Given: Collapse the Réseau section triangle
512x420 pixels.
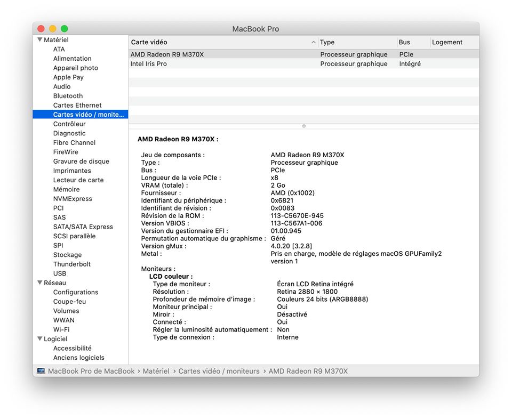Looking at the screenshot, I should tap(40, 282).
